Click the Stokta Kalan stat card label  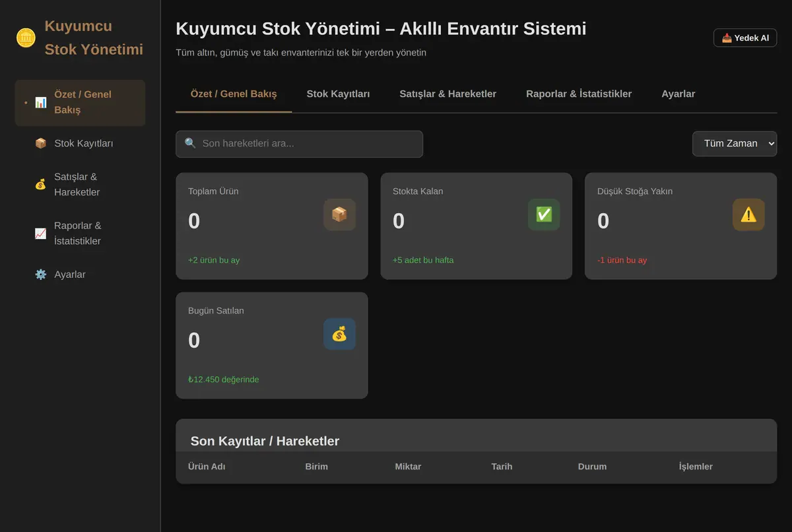[418, 191]
